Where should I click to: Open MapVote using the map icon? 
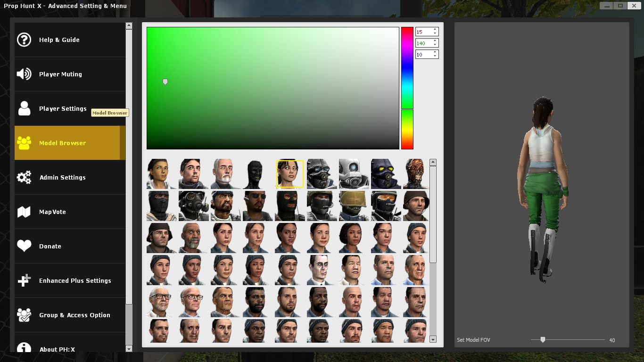click(24, 212)
